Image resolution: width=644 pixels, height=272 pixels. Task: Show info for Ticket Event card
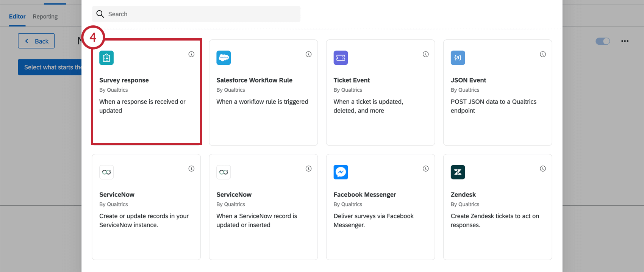click(425, 54)
